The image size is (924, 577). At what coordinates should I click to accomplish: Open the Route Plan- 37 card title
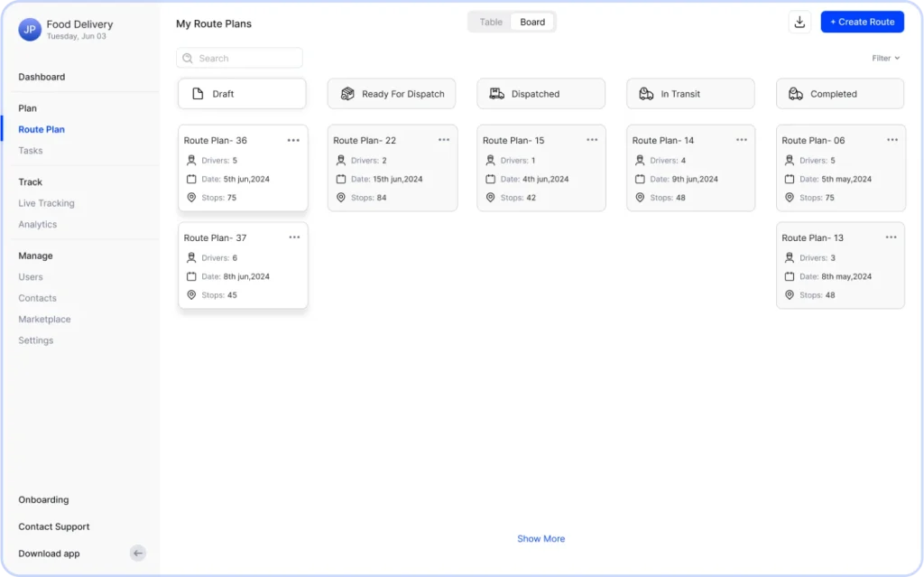[x=215, y=237]
